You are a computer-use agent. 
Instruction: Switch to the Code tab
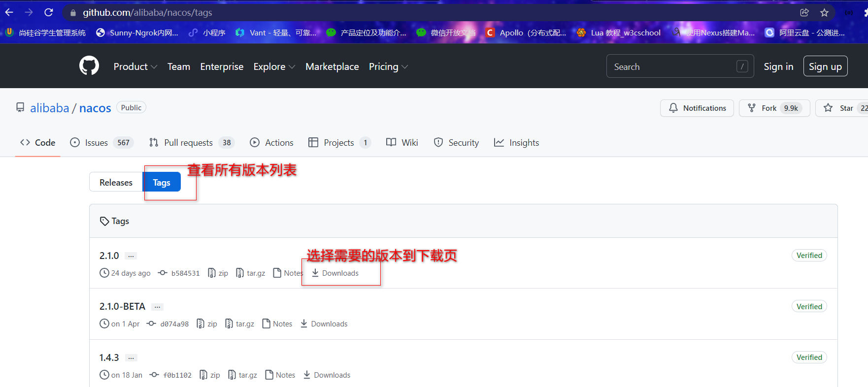point(37,142)
